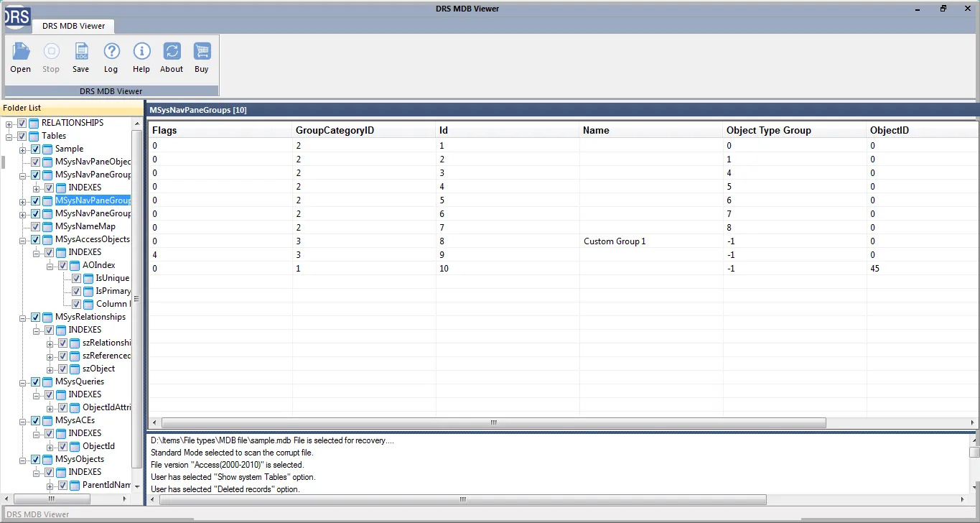Image resolution: width=980 pixels, height=523 pixels.
Task: Click the data grid horizontal scrollbar
Action: (493, 423)
